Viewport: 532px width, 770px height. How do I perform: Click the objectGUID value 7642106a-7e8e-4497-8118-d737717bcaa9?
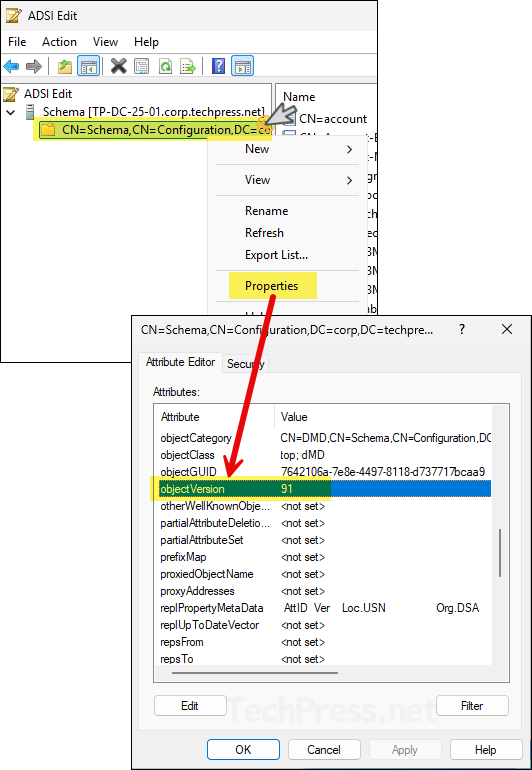[x=383, y=472]
